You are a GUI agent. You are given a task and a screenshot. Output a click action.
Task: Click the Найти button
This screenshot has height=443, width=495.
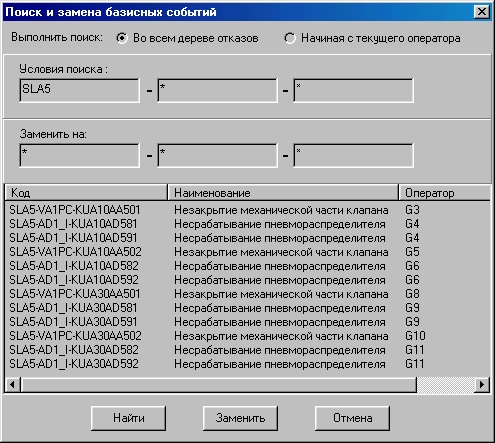[x=128, y=418]
